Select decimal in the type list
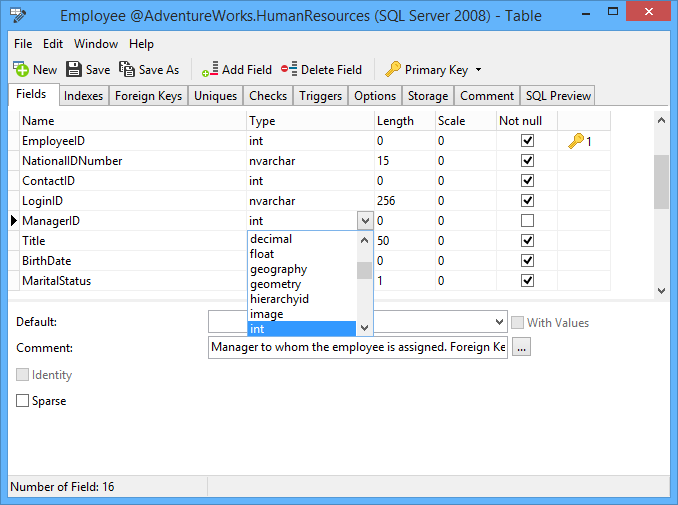Screen dimensions: 678x505 point(302,239)
